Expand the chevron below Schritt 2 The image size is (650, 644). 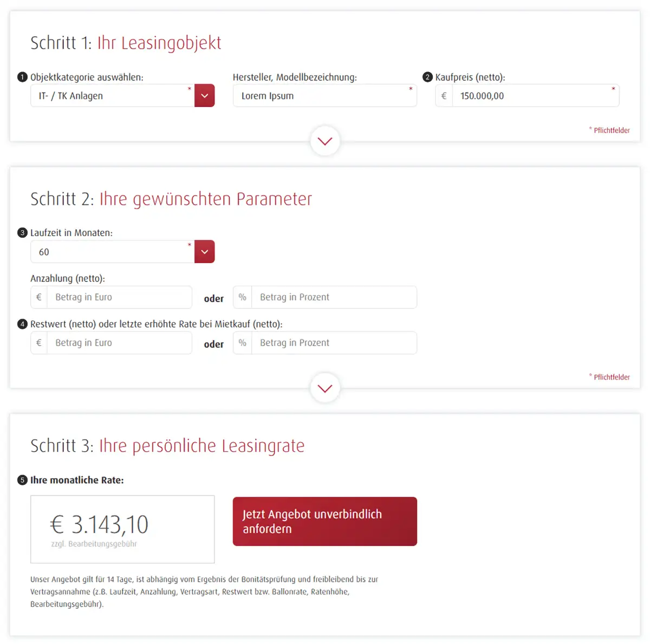tap(324, 388)
